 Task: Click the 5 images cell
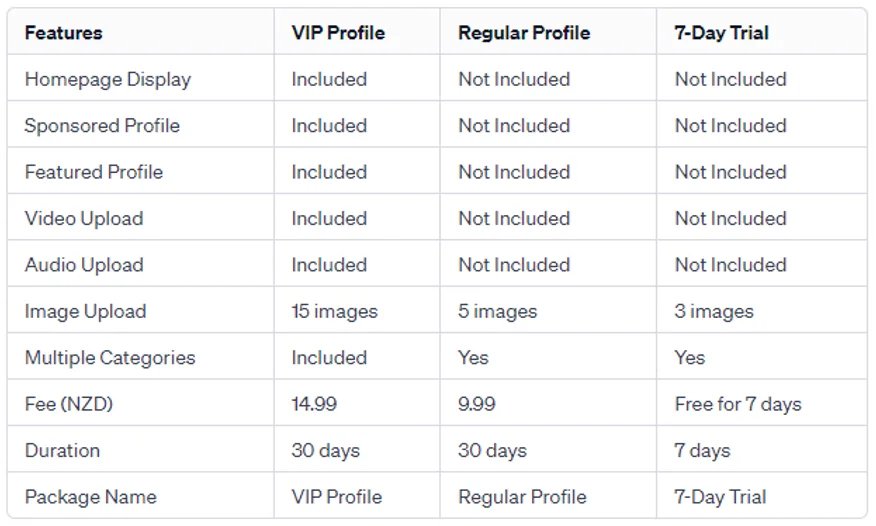click(x=497, y=311)
